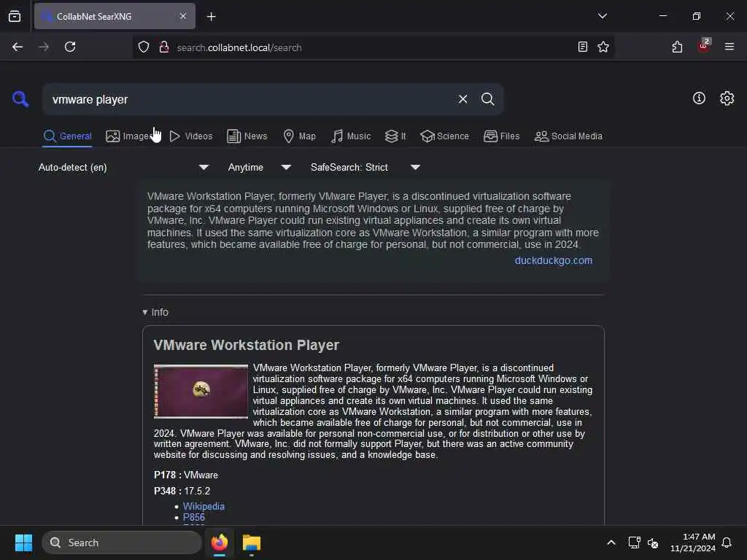
Task: Open the SearXNG about info icon
Action: click(x=699, y=98)
